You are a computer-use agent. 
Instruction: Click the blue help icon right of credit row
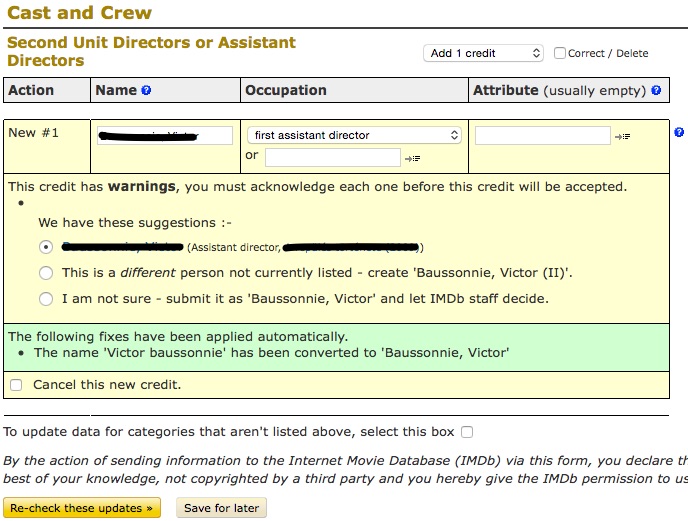[x=679, y=133]
